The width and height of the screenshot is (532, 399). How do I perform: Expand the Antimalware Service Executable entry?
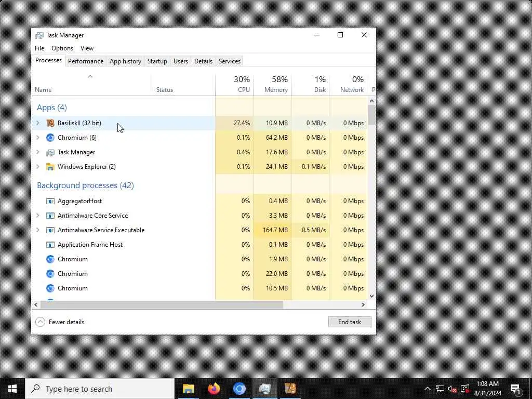click(37, 230)
